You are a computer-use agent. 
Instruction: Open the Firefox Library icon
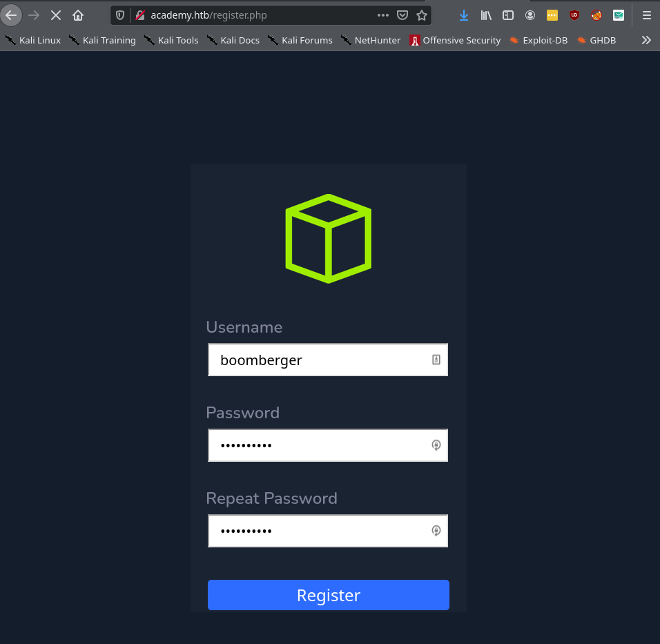tap(485, 14)
